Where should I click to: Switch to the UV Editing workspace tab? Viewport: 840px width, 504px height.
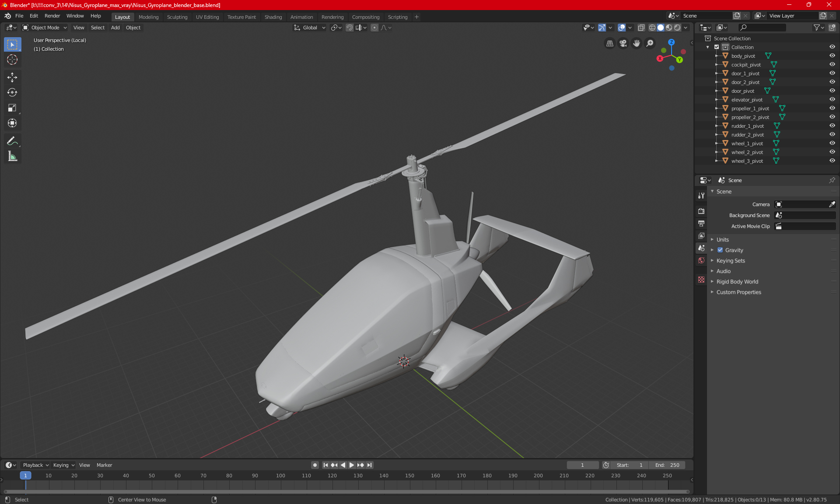[x=207, y=17]
